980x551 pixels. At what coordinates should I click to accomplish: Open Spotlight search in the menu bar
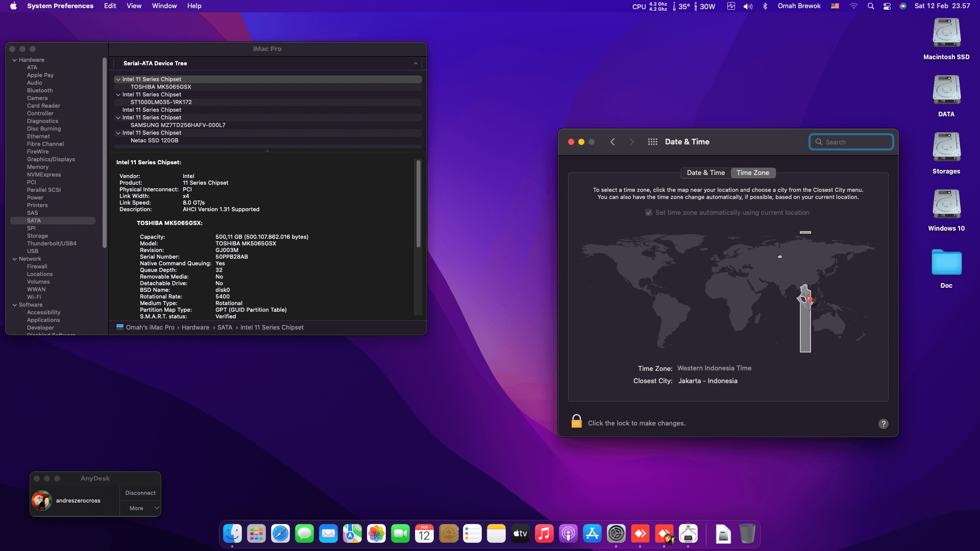coord(871,6)
